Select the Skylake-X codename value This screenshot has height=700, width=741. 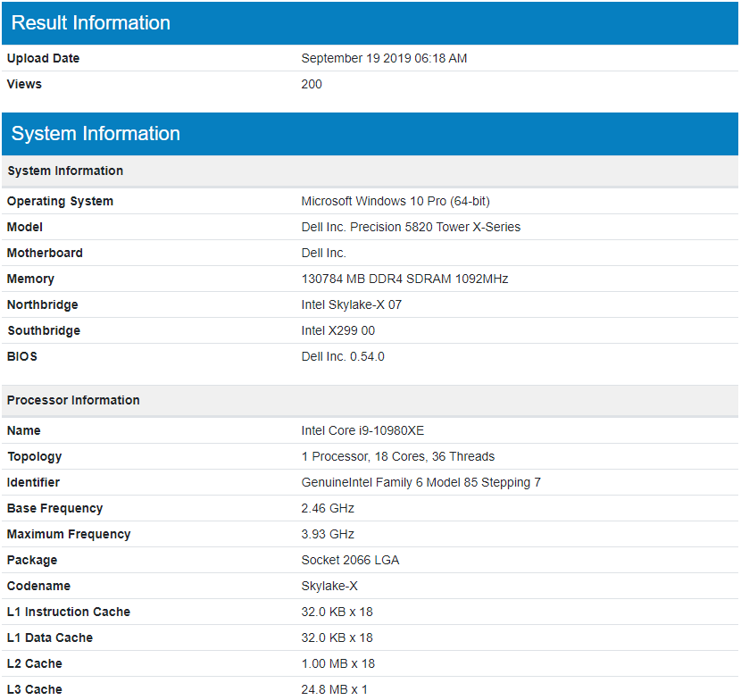pyautogui.click(x=332, y=586)
